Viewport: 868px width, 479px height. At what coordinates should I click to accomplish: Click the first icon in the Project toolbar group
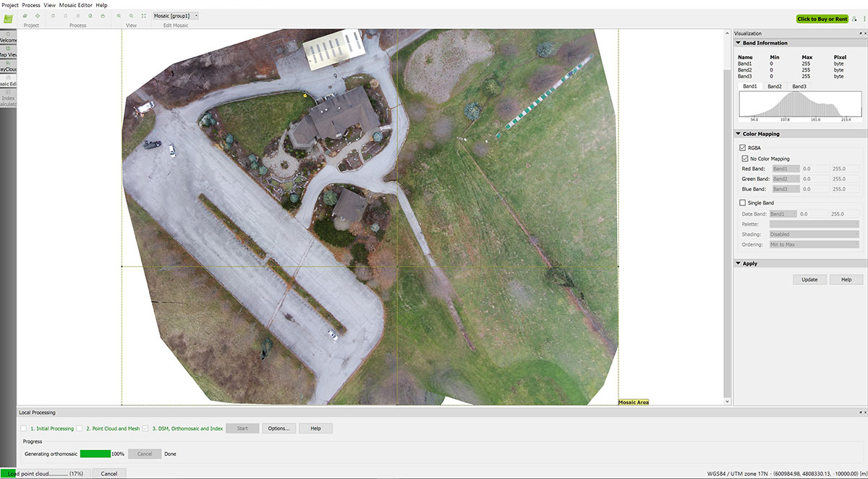point(26,15)
